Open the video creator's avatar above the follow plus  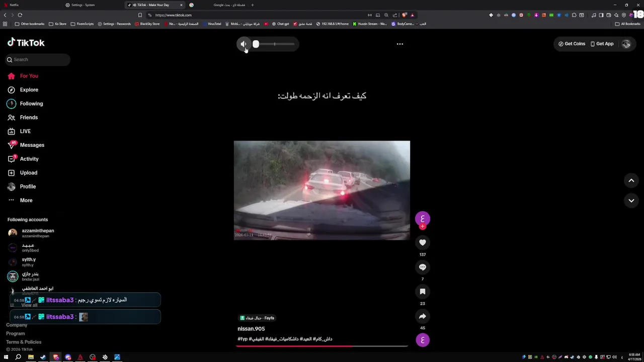(423, 218)
